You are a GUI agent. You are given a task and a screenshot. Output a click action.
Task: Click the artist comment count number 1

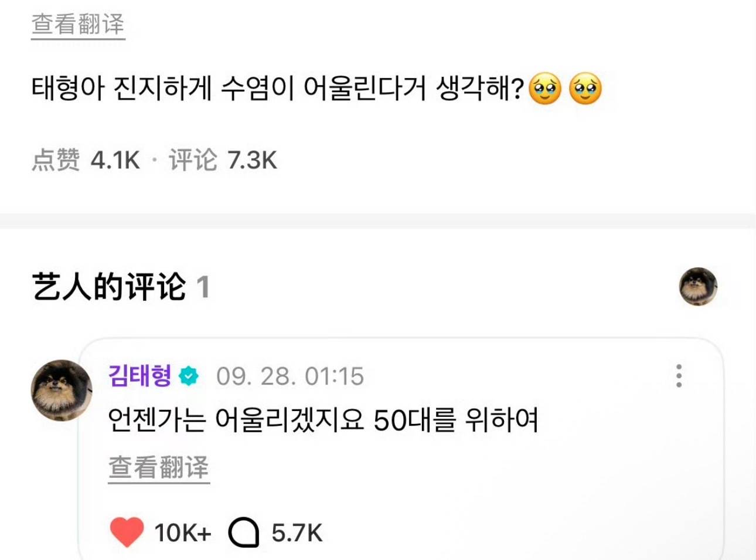click(x=203, y=287)
